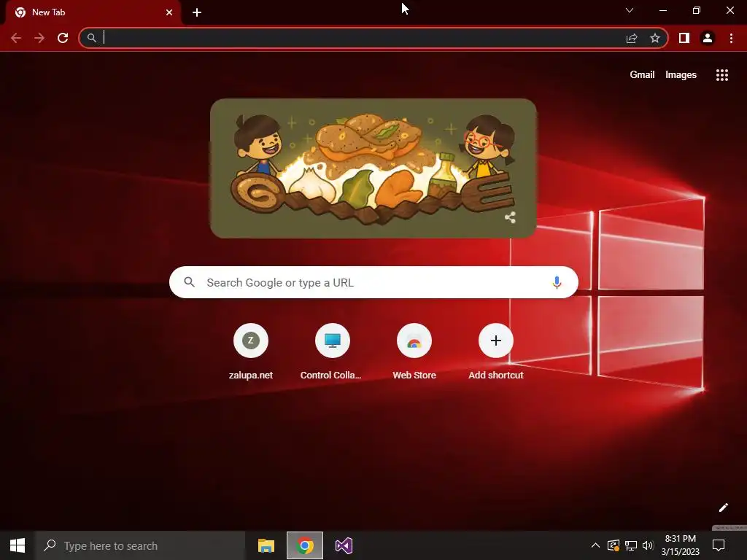
Task: Open the Google Doodle illustration
Action: [373, 168]
